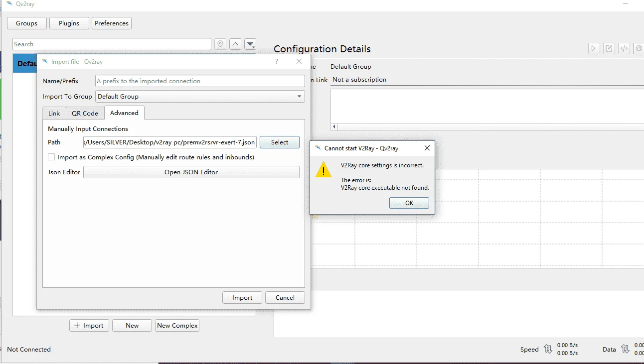Edit connection with the pencil icon

(x=609, y=48)
